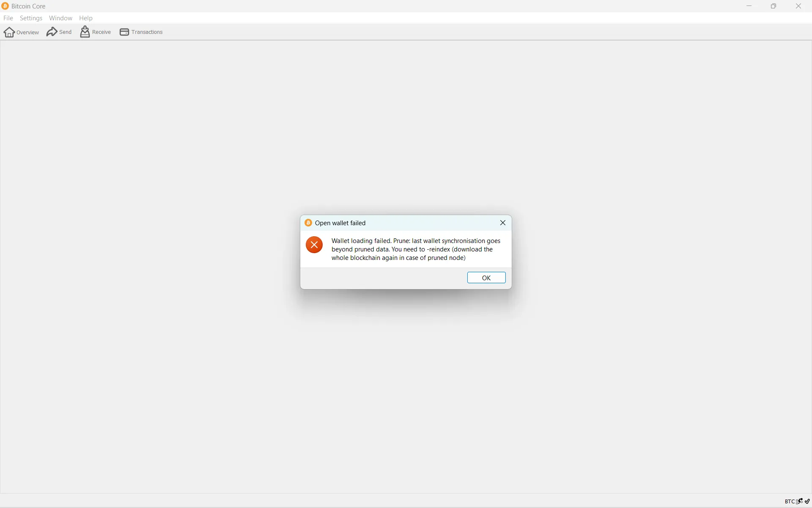Click the red error icon in dialog
This screenshot has width=812, height=508.
pos(314,245)
